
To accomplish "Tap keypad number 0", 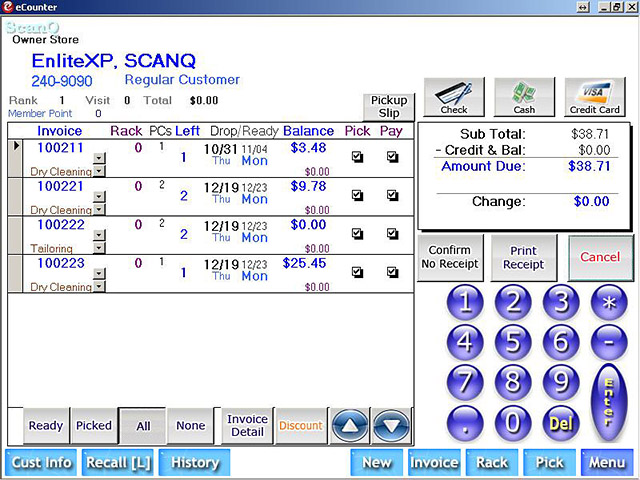I will tap(513, 422).
